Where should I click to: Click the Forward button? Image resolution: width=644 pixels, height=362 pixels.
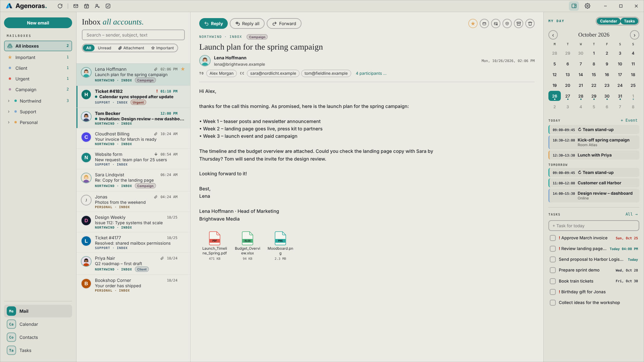tap(284, 23)
